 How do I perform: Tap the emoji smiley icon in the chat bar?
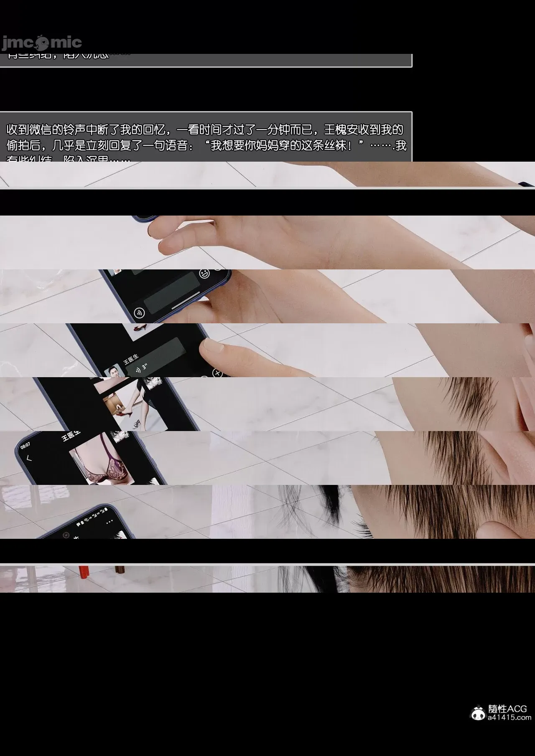[204, 274]
